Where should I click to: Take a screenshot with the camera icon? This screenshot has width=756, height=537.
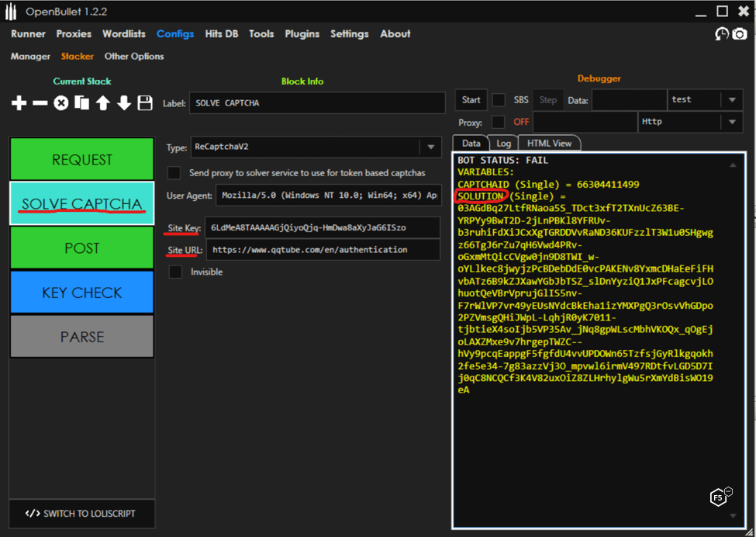click(740, 34)
